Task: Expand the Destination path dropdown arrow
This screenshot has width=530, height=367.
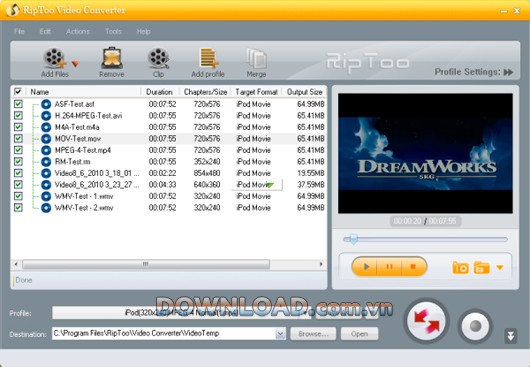Action: click(280, 334)
